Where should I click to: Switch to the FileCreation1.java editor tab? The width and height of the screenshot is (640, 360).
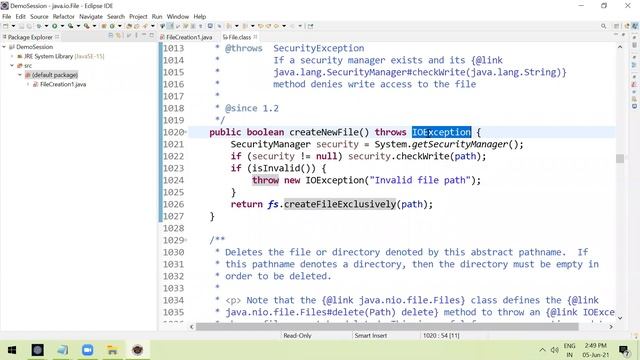[186, 37]
